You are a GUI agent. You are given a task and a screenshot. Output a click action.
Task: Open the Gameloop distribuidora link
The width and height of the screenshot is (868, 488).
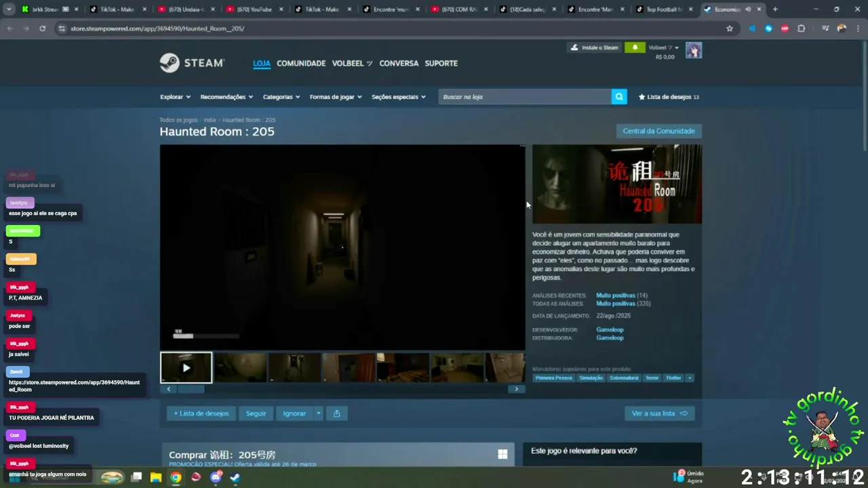(x=610, y=338)
